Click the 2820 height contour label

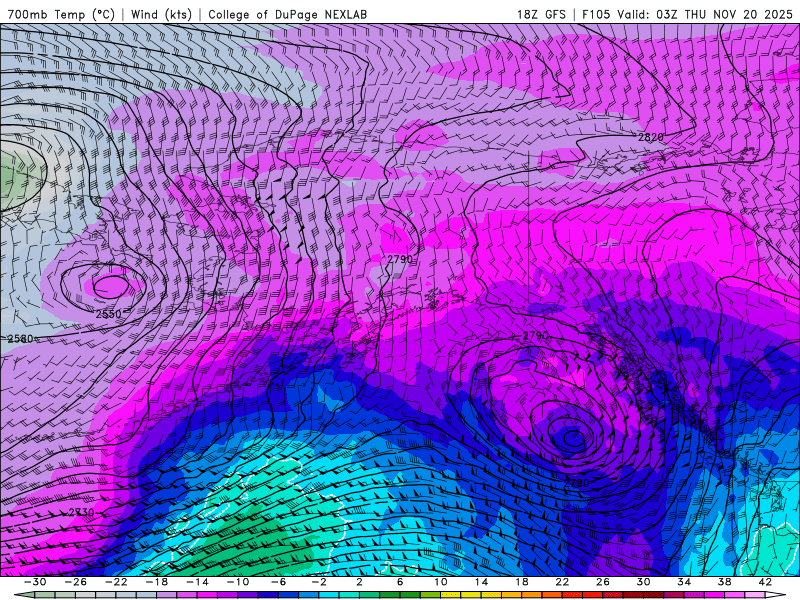pyautogui.click(x=651, y=137)
